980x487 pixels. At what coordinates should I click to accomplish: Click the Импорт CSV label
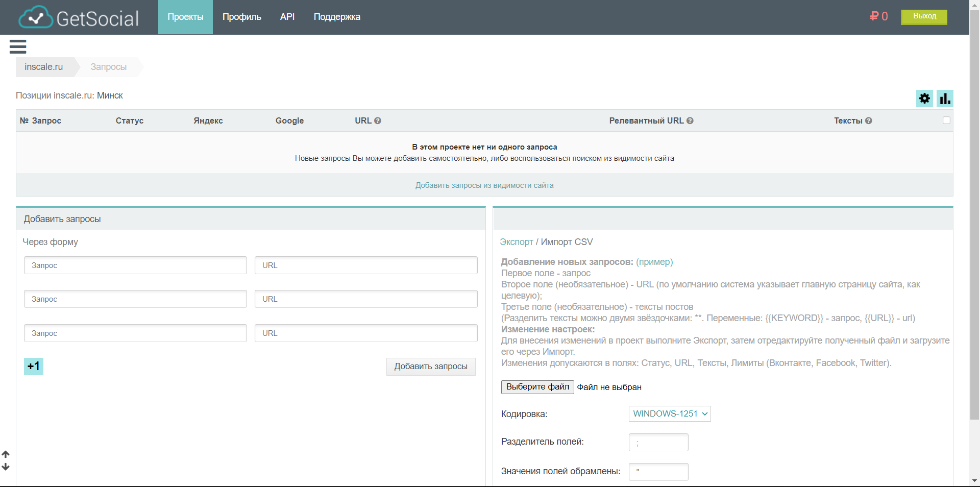tap(567, 242)
